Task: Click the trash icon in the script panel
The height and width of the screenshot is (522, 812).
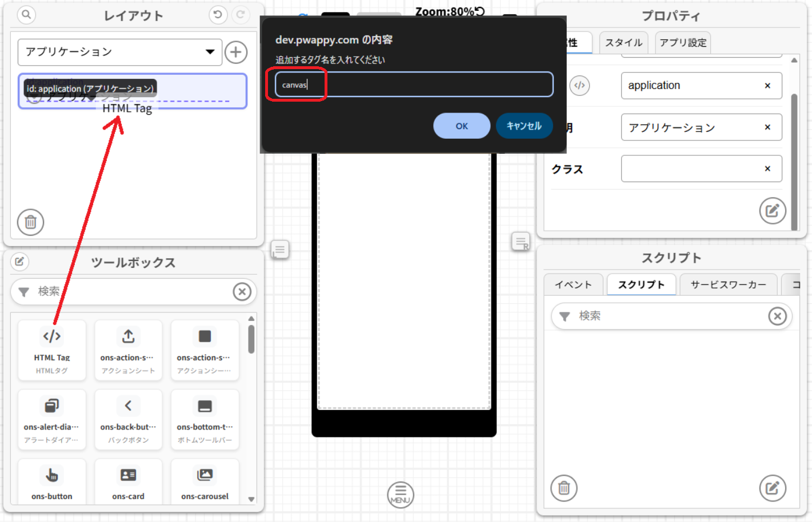Action: (x=563, y=488)
